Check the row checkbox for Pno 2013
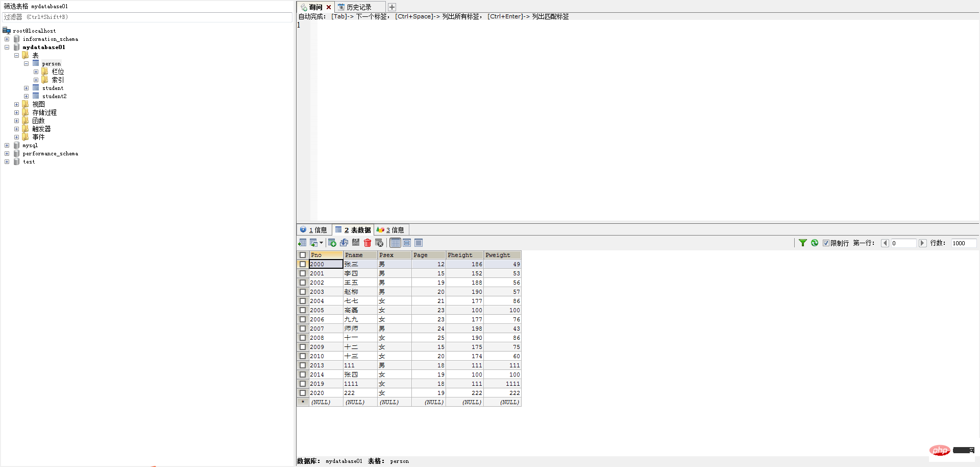This screenshot has width=980, height=467. click(303, 365)
